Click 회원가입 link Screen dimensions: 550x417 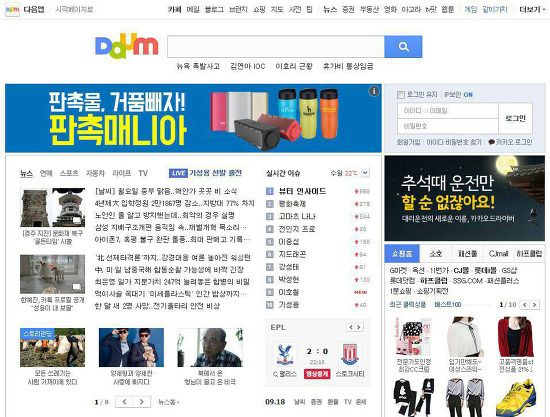click(408, 142)
